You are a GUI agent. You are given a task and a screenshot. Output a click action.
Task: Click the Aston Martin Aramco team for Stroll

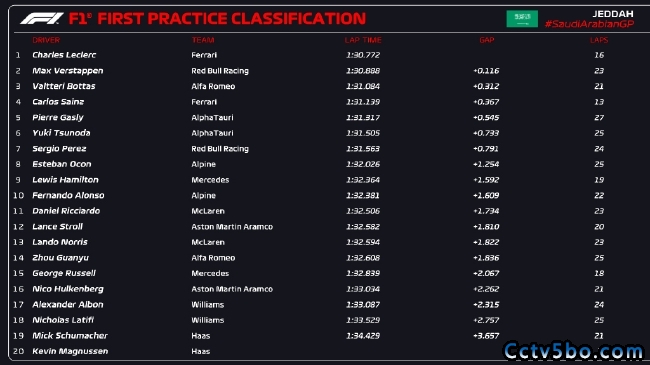[x=232, y=226]
